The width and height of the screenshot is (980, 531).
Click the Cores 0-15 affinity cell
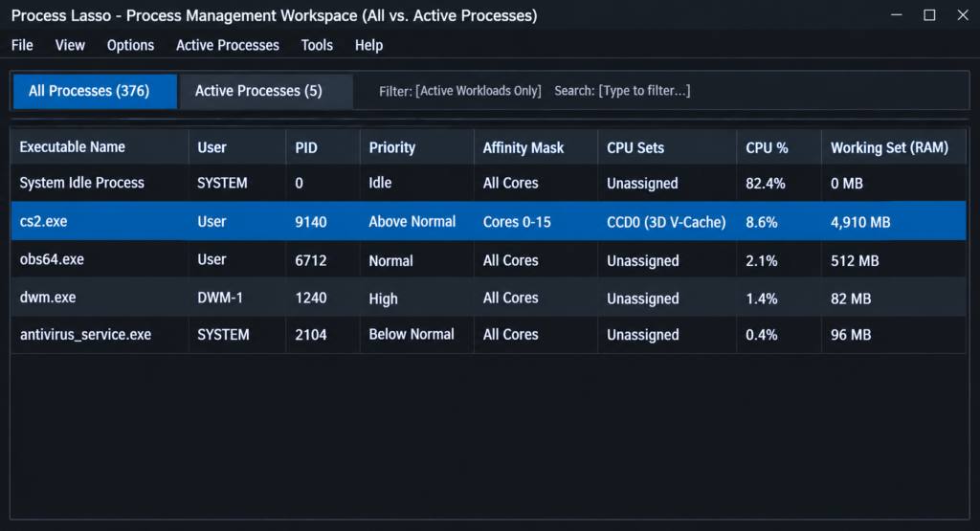[517, 222]
